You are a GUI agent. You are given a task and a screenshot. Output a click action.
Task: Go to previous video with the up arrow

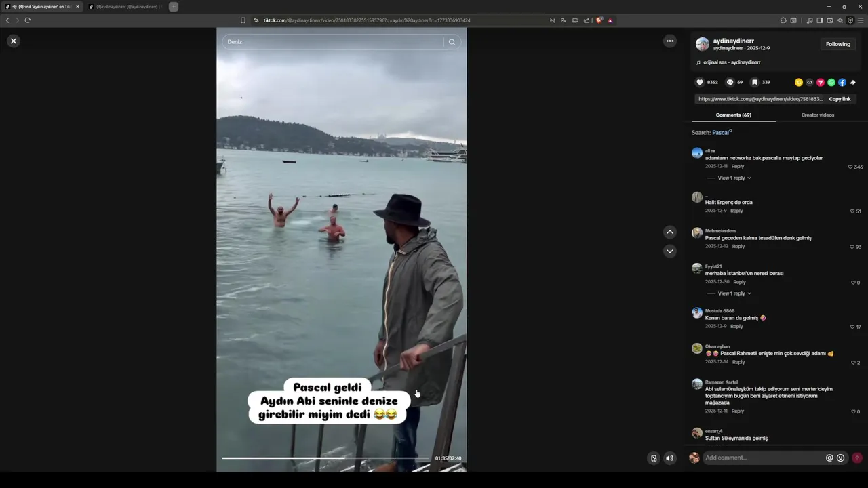coord(670,232)
